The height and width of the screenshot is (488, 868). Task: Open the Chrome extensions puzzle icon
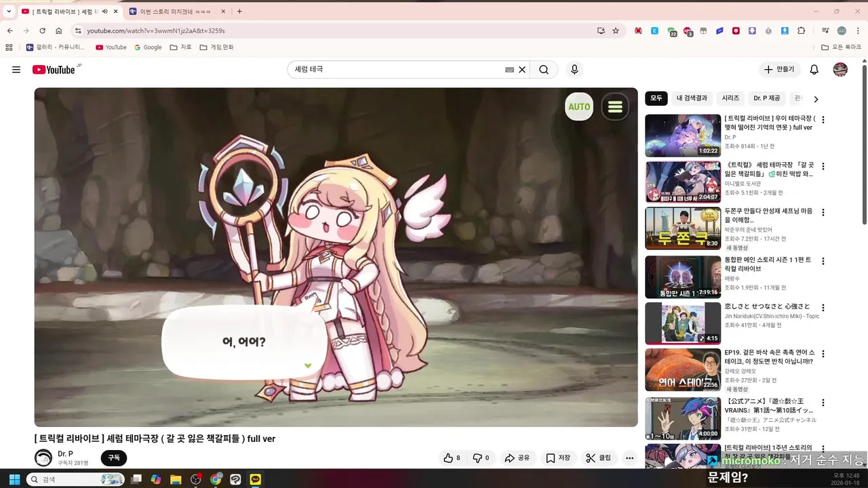pos(802,30)
